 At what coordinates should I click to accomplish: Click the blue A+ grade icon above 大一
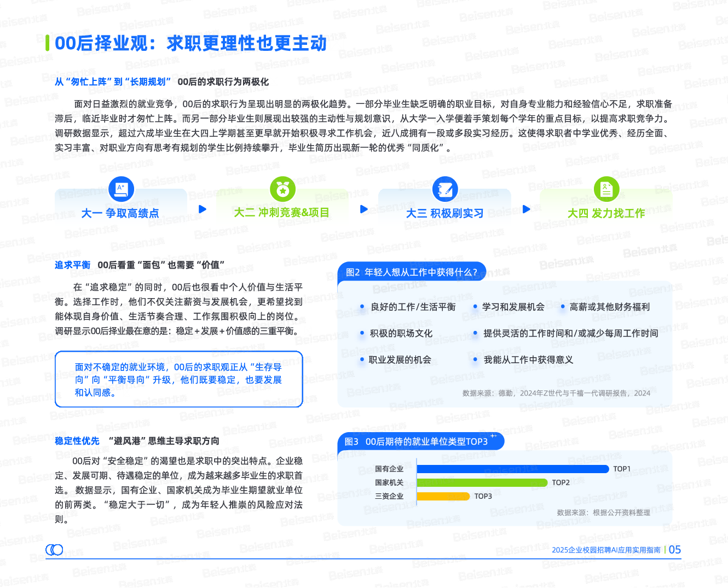point(121,189)
